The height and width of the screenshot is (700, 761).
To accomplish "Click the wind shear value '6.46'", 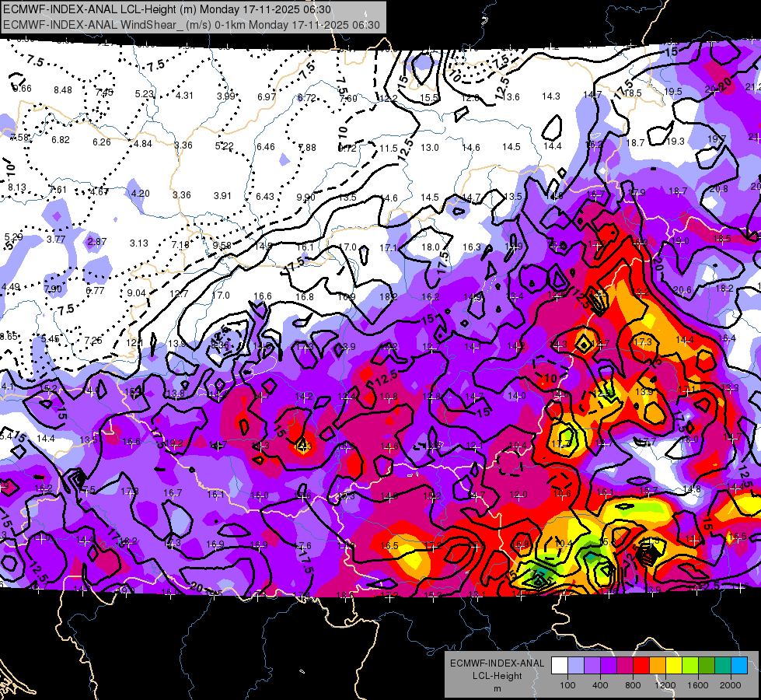I will point(266,147).
